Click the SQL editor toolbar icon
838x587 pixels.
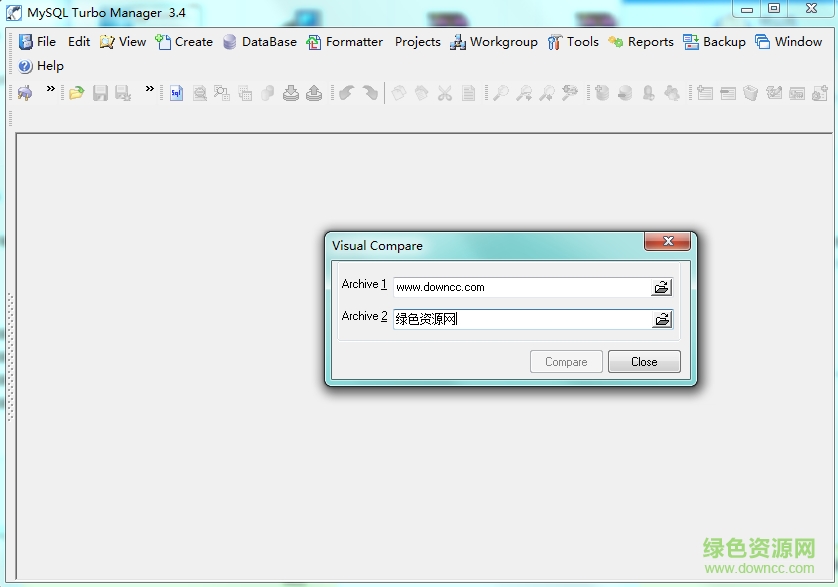coord(176,93)
